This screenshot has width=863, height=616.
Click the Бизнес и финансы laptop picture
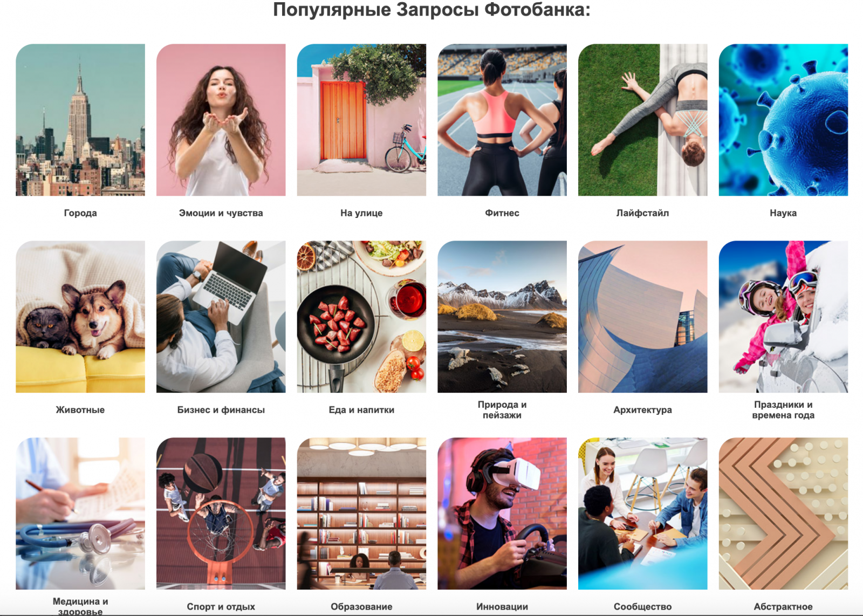tap(221, 317)
